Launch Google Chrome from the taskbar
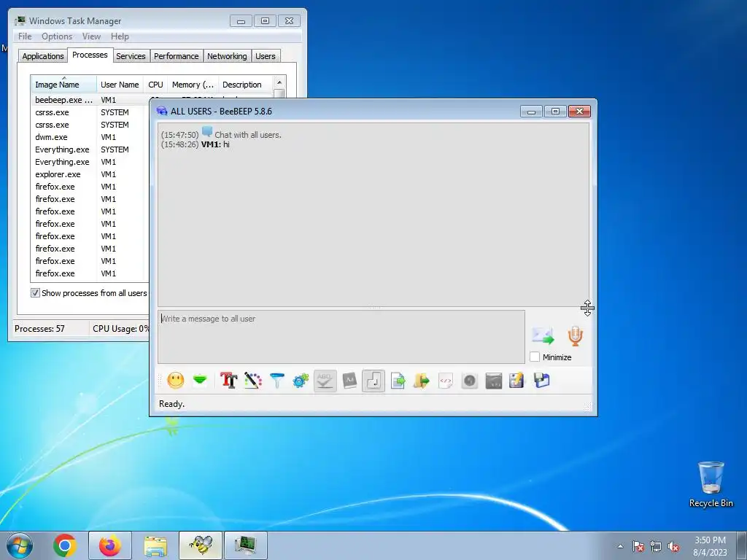 point(65,545)
